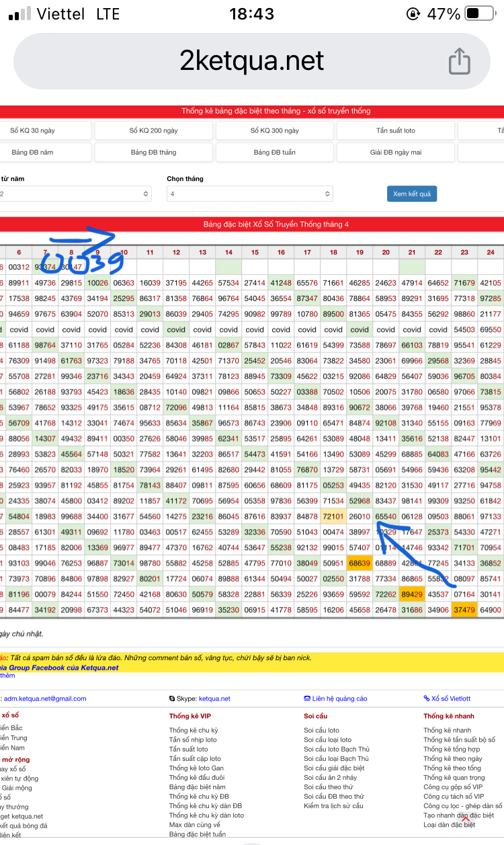Click the link icon beside Xổ số Vietlott
This screenshot has height=845, width=504.
(x=427, y=698)
